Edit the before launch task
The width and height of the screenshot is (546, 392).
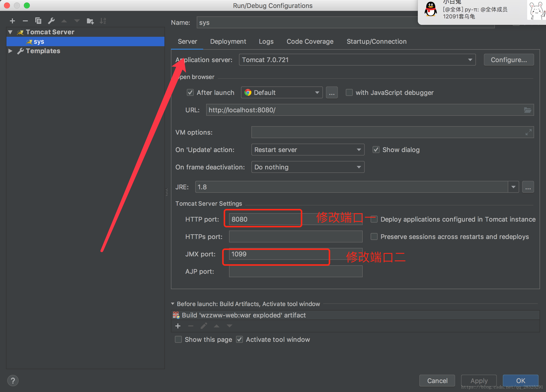click(x=204, y=326)
